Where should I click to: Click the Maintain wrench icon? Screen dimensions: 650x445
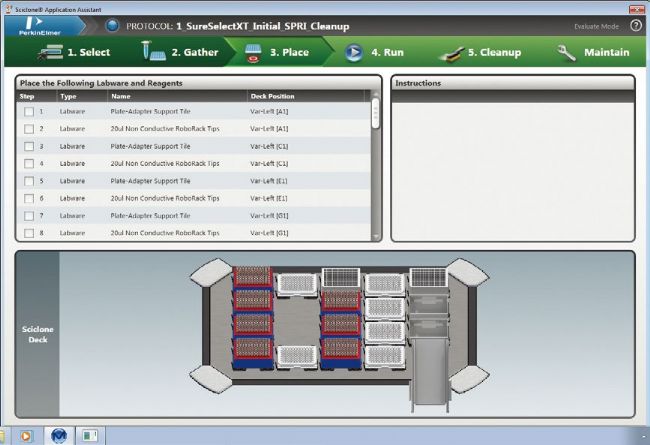566,53
